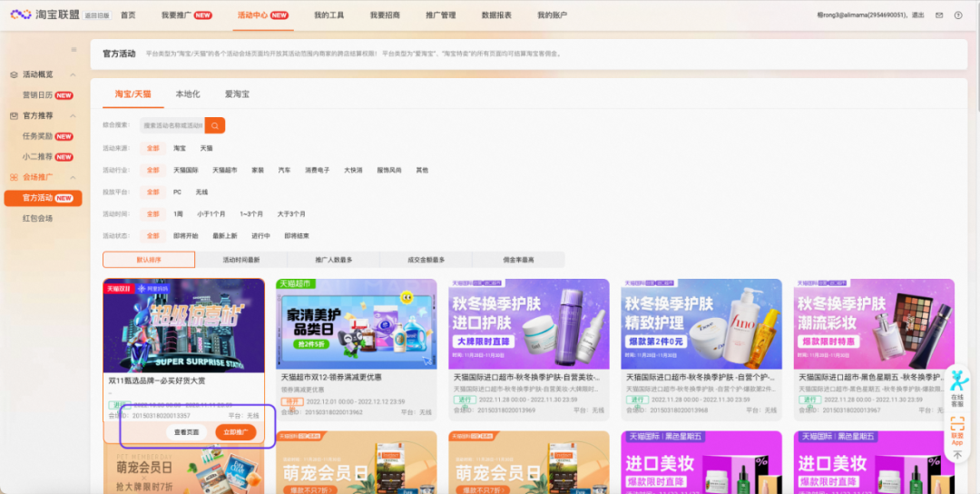Image resolution: width=980 pixels, height=494 pixels.
Task: Filter 活动行业 by 大快消
Action: [353, 170]
